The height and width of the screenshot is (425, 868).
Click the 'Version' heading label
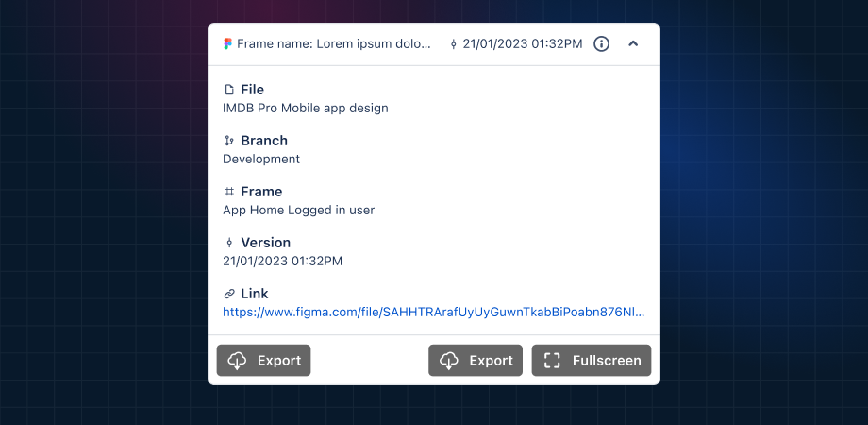click(266, 243)
